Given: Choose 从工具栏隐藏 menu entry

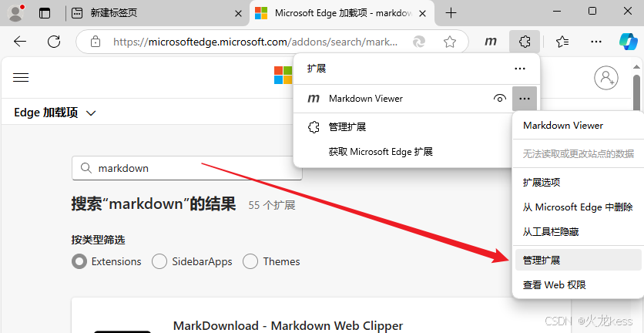Looking at the screenshot, I should (x=577, y=232).
